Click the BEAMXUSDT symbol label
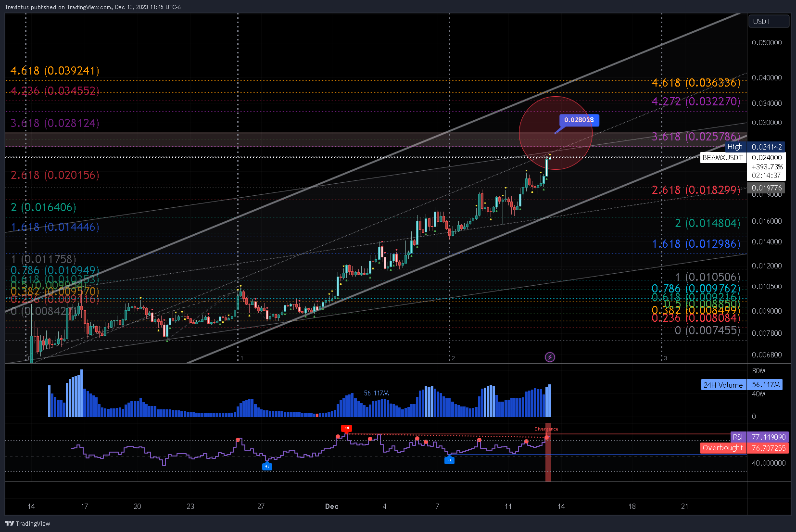The image size is (796, 532). pos(723,158)
